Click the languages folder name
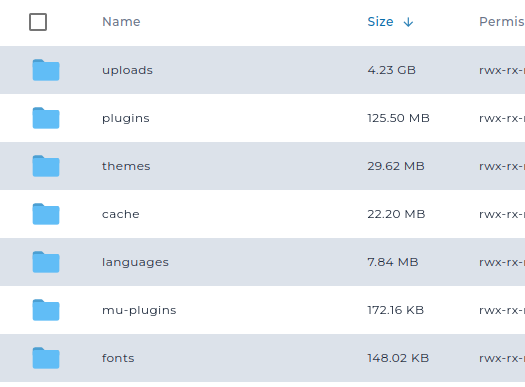The height and width of the screenshot is (387, 525). point(135,262)
